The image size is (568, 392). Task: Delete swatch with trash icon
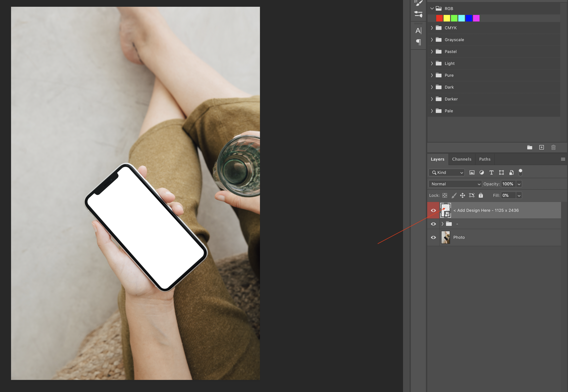click(x=553, y=147)
